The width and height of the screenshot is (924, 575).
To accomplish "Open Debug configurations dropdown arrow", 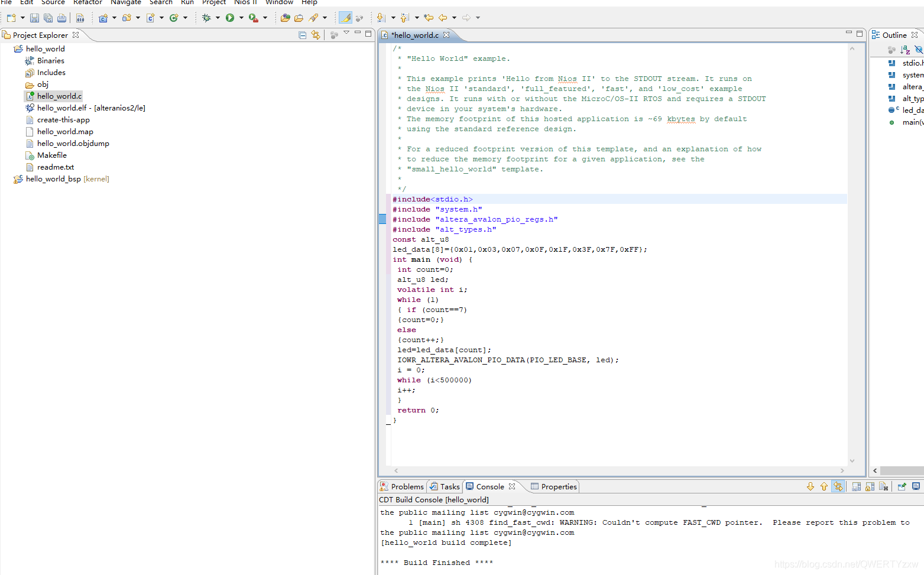I will click(218, 18).
